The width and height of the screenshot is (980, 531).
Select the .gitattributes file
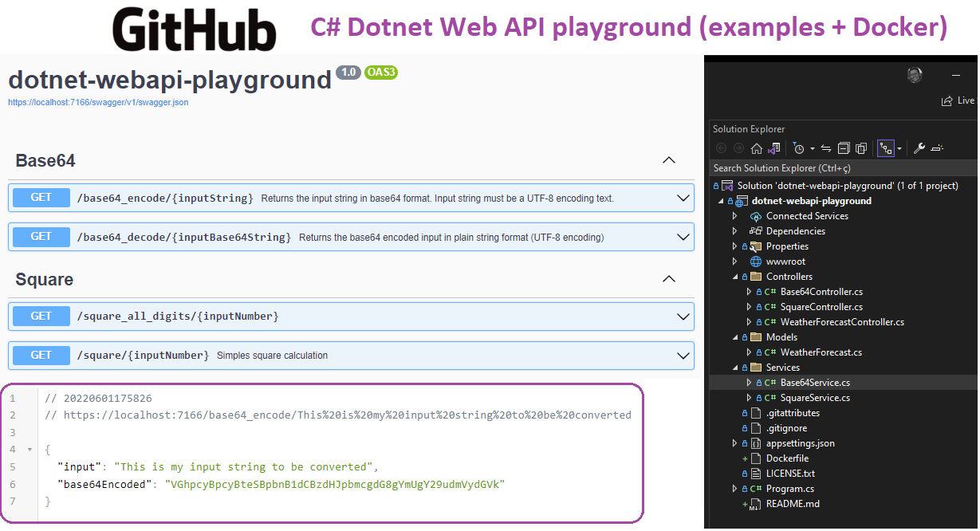(793, 413)
